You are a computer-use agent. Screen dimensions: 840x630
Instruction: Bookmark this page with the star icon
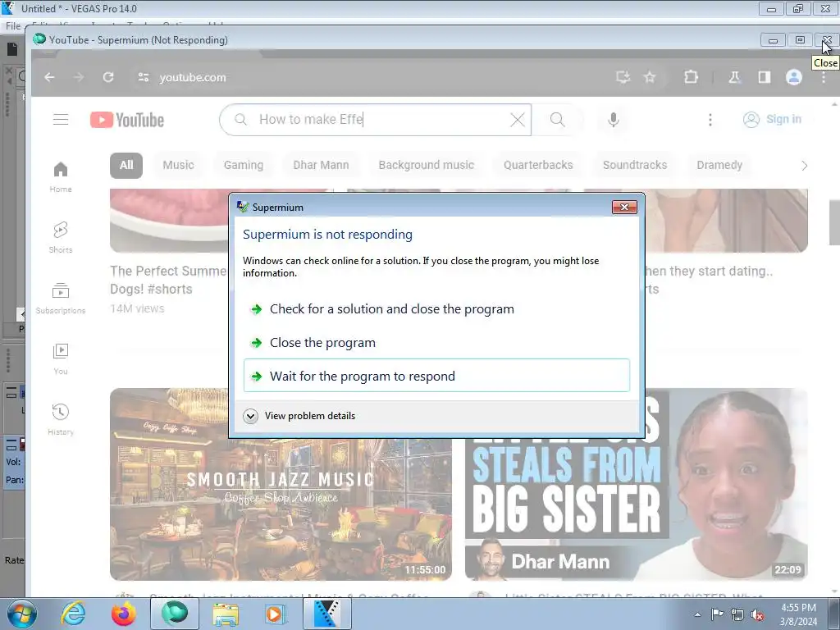(x=650, y=77)
